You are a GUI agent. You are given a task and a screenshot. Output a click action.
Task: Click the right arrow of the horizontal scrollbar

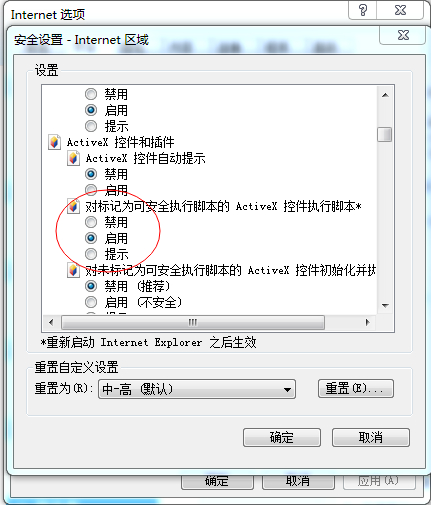coord(367,322)
